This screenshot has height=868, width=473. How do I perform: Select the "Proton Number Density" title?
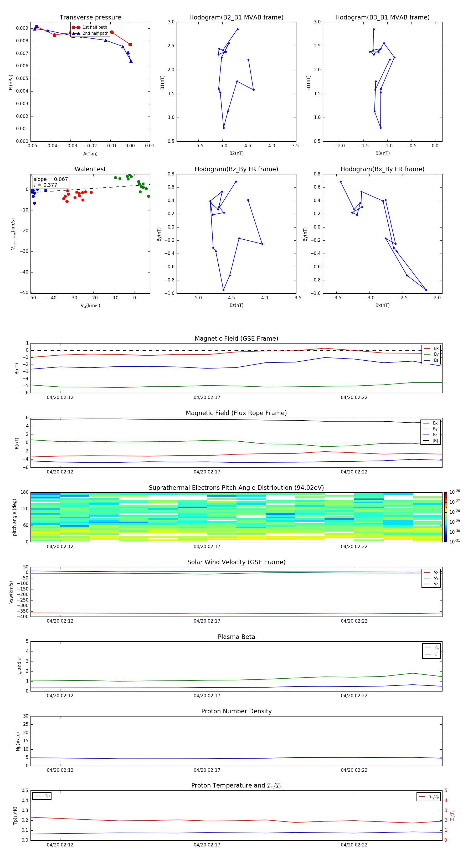click(x=236, y=711)
